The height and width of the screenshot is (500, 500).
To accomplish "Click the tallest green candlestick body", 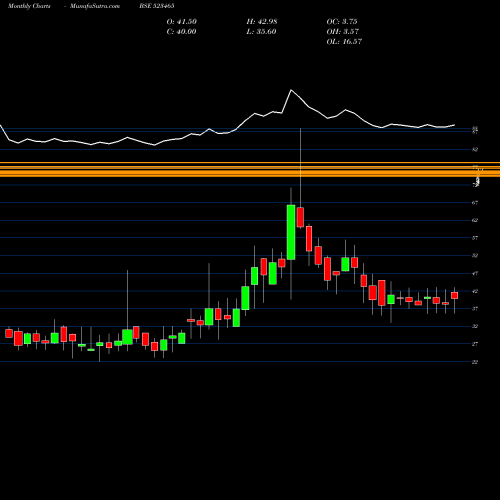I will tap(291, 232).
